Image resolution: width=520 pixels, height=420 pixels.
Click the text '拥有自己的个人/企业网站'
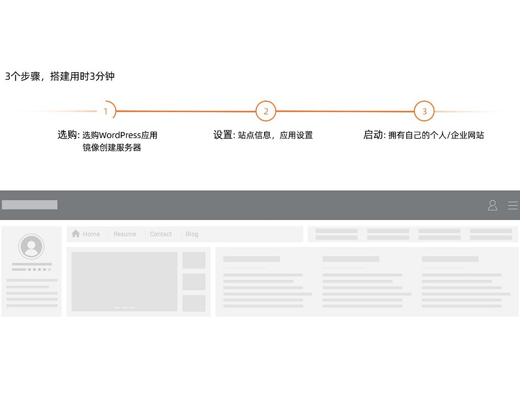(x=436, y=135)
